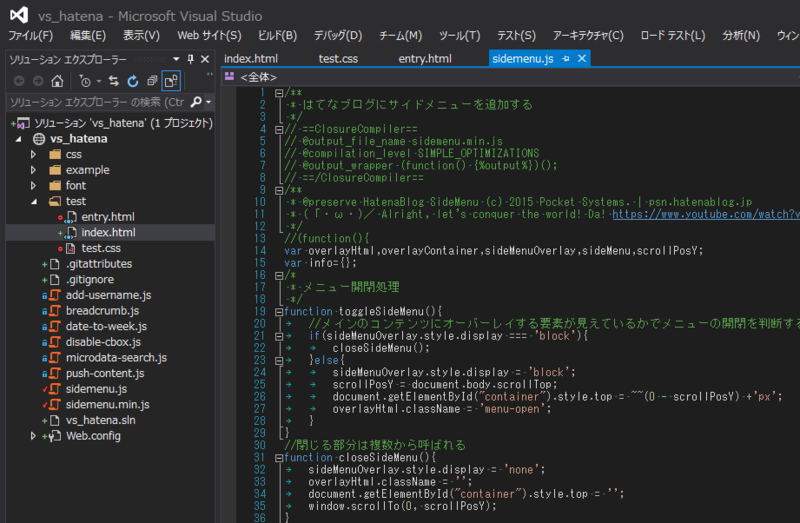Open the ツール(T) menu
Viewport: 800px width, 523px height.
coord(460,35)
